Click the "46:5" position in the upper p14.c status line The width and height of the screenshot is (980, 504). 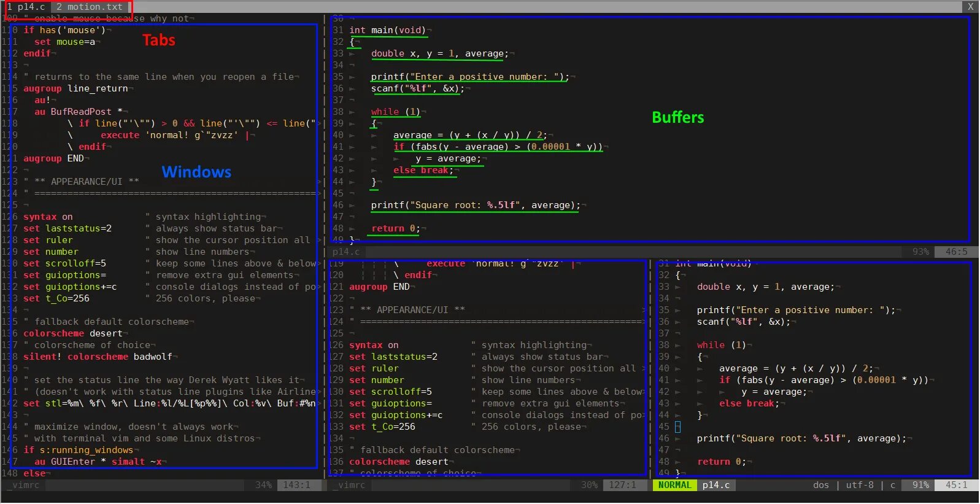[956, 252]
